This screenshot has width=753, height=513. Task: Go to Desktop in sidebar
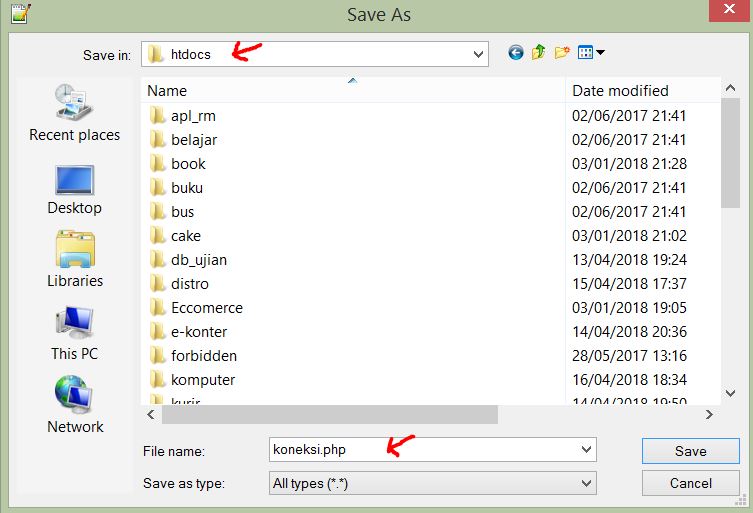click(74, 190)
